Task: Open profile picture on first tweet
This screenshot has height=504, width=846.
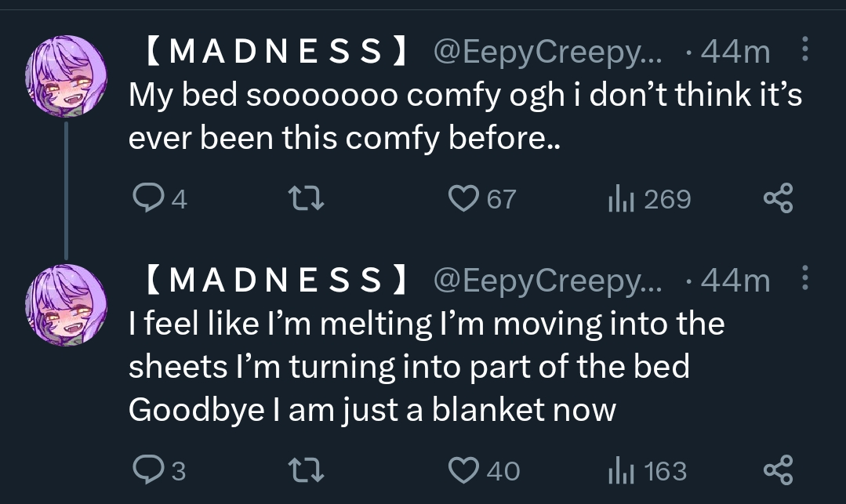Action: click(x=66, y=74)
